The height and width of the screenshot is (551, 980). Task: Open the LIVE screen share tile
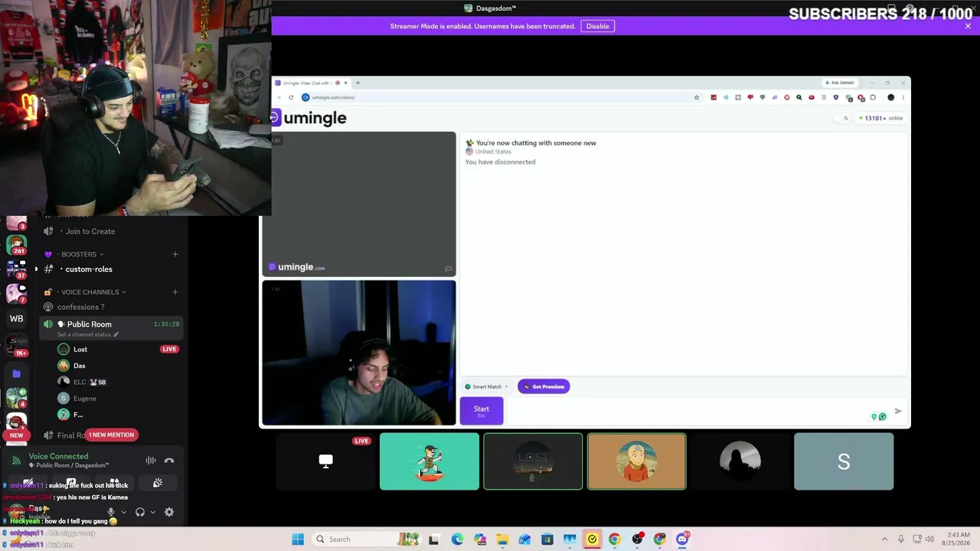[x=325, y=461]
